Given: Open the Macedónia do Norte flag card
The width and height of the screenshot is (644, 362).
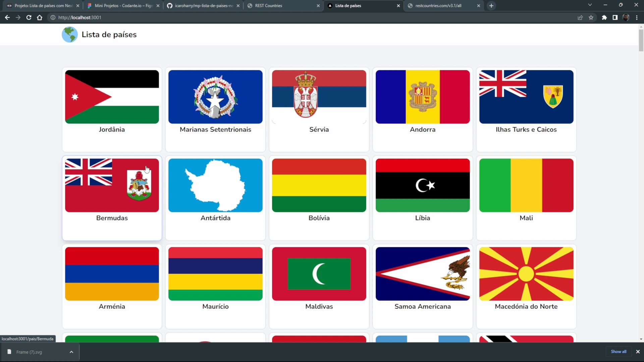Looking at the screenshot, I should tap(526, 287).
